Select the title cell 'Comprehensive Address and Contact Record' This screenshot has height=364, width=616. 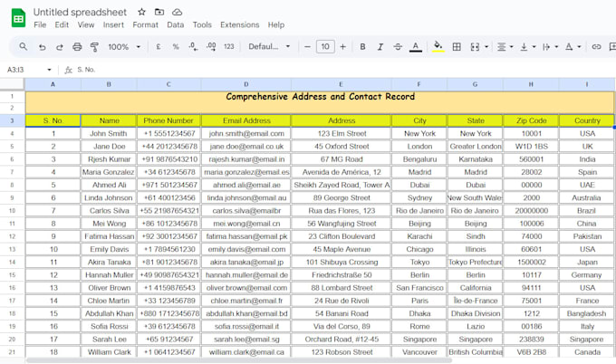click(x=320, y=101)
